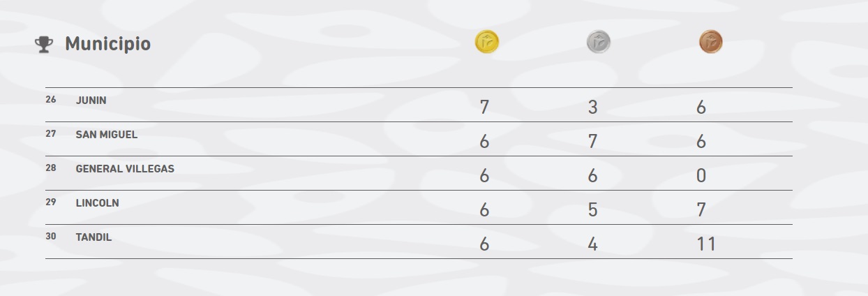Open the LINCOLN municipality row
Viewport: 868px width, 296px height.
pos(419,207)
